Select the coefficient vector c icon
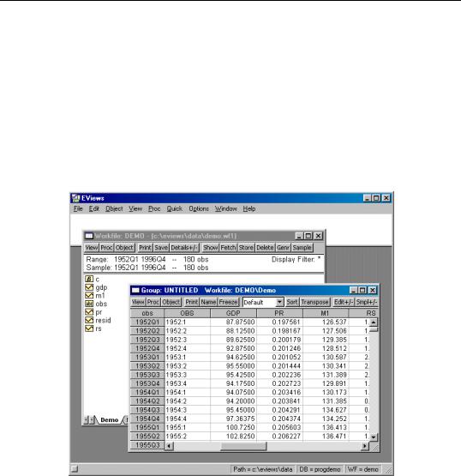Viewport: 461px width, 476px height. click(x=89, y=279)
